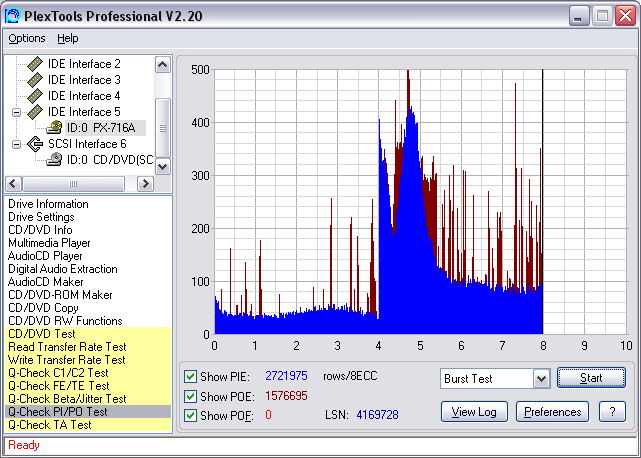Click the SCSI Interface 6 icon
This screenshot has height=458, width=641.
point(35,144)
